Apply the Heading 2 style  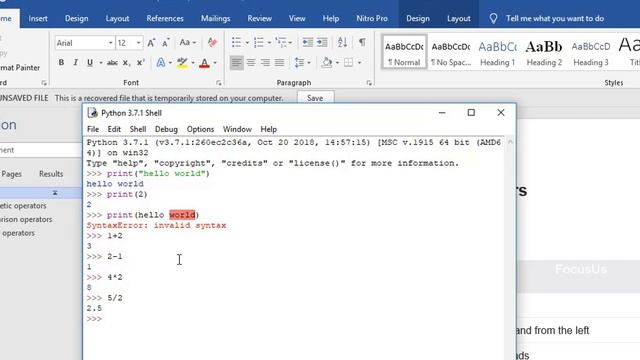click(544, 52)
